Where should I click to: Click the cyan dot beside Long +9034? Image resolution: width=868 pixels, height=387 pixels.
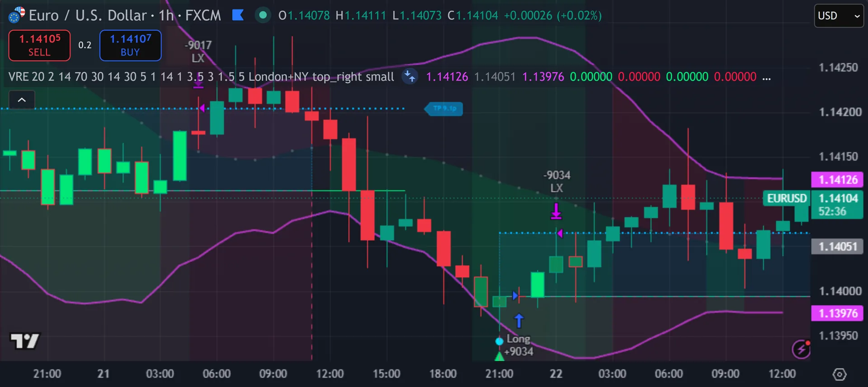click(x=499, y=341)
